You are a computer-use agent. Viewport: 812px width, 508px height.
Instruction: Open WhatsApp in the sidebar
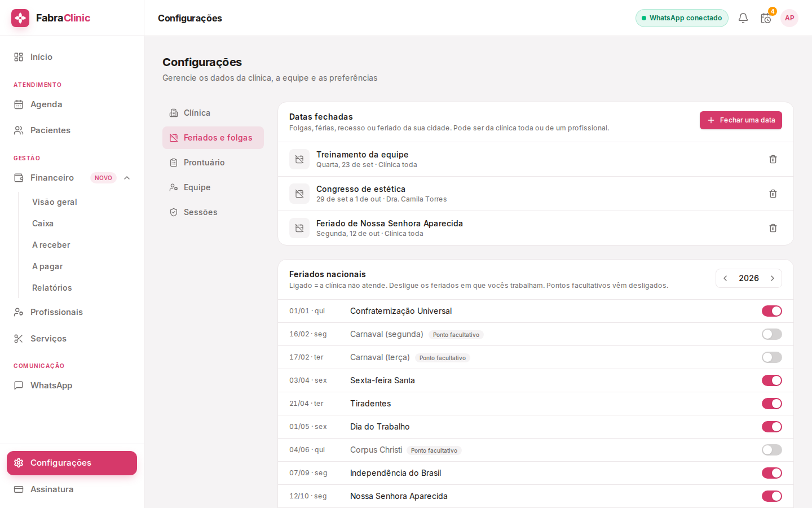click(x=72, y=386)
